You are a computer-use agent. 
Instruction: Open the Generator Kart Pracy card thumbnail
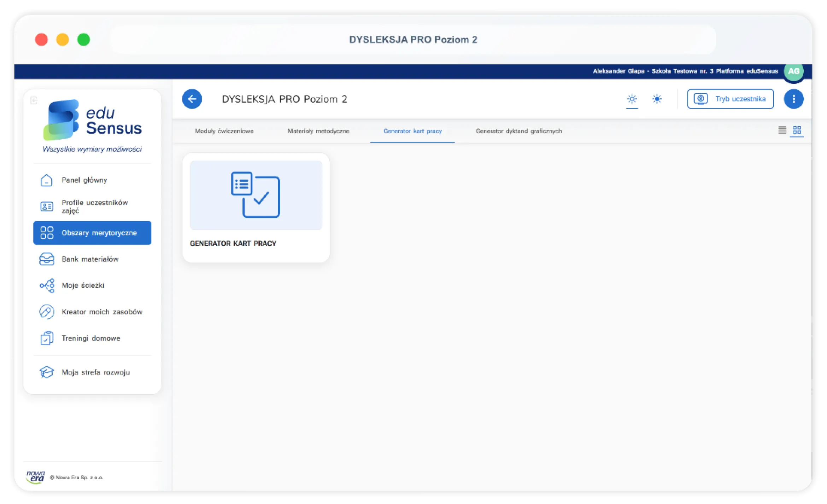click(x=256, y=195)
